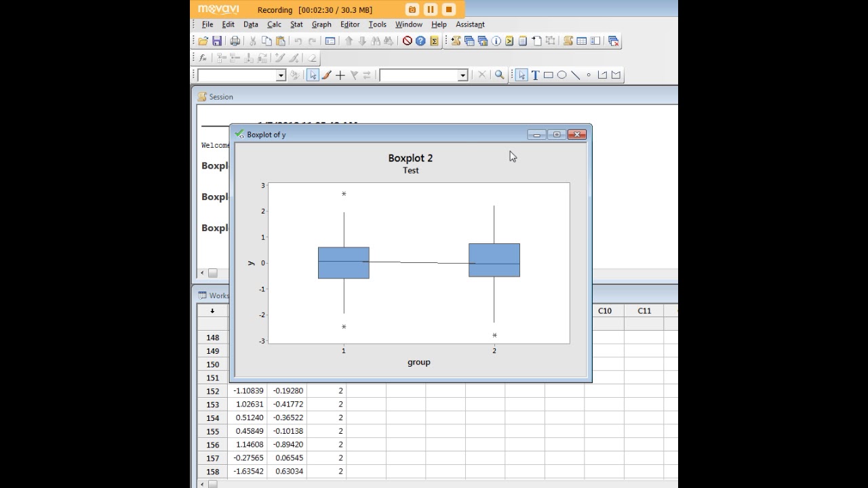The image size is (868, 488).
Task: Open the Calc menu
Action: point(274,24)
